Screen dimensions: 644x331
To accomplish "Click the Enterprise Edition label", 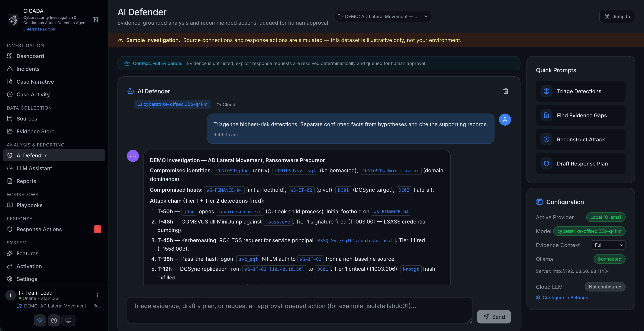I will [39, 29].
